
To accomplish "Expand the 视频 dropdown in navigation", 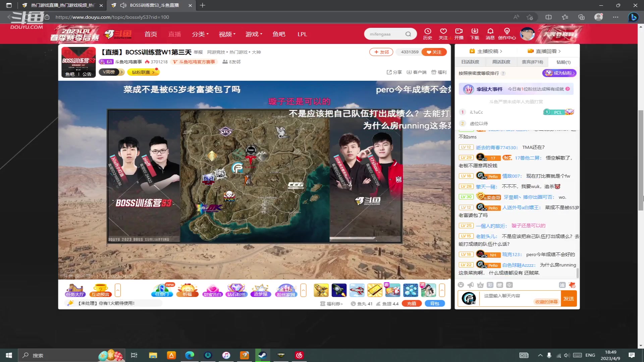I will tap(227, 34).
